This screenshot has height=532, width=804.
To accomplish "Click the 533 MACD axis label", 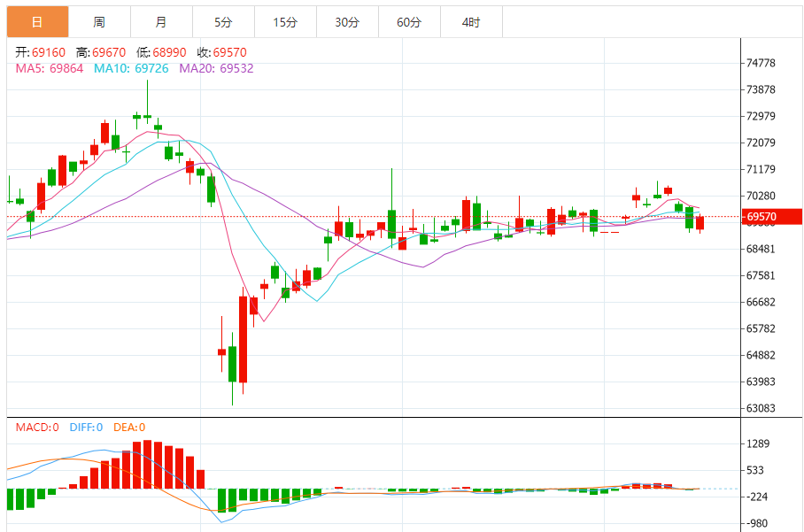I will click(756, 471).
